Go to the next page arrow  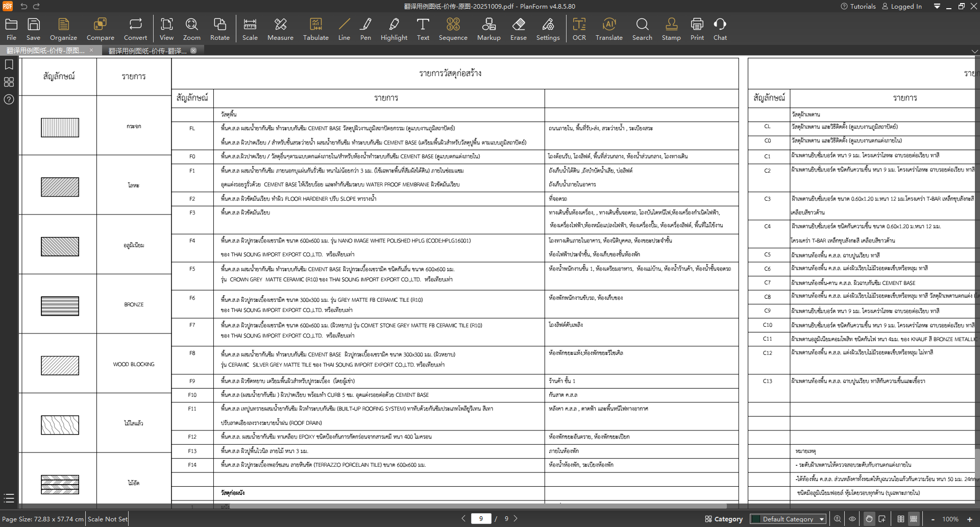point(516,518)
